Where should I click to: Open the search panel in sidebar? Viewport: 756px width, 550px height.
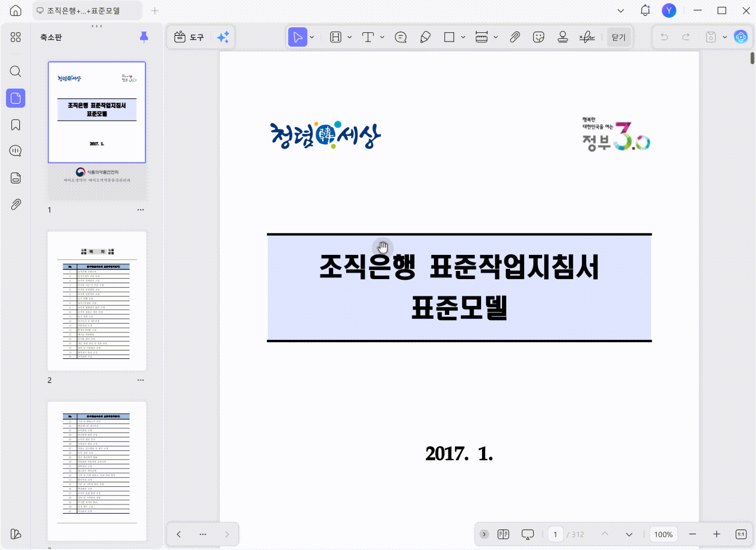[x=16, y=71]
